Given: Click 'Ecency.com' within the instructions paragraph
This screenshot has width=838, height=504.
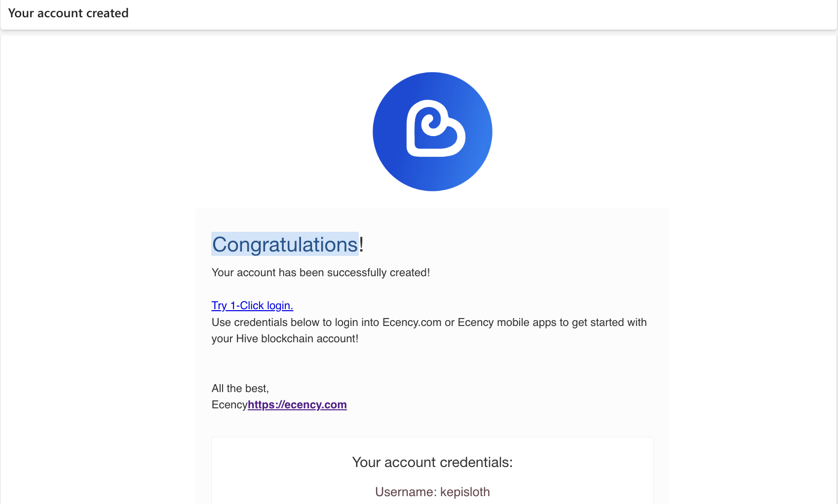Looking at the screenshot, I should click(x=412, y=323).
